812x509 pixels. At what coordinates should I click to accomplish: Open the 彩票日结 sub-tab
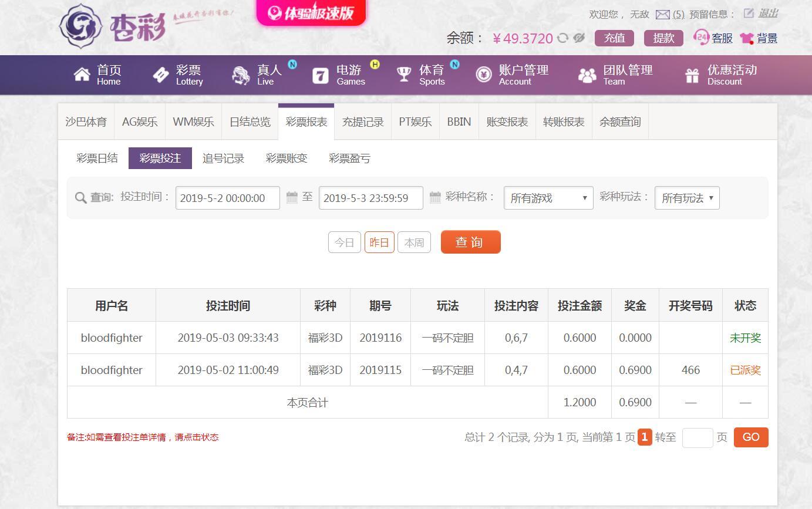(x=97, y=159)
